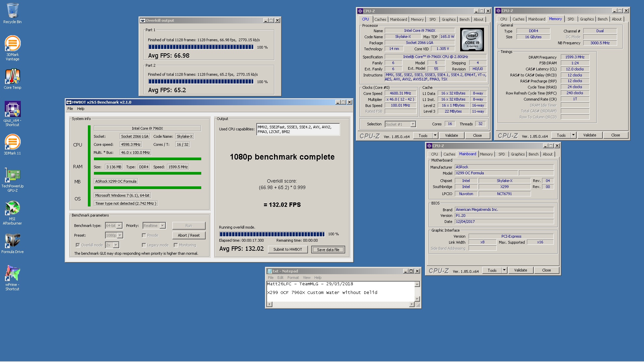Viewport: 644px width, 362px height.
Task: Click Save data file button
Action: coord(328,249)
